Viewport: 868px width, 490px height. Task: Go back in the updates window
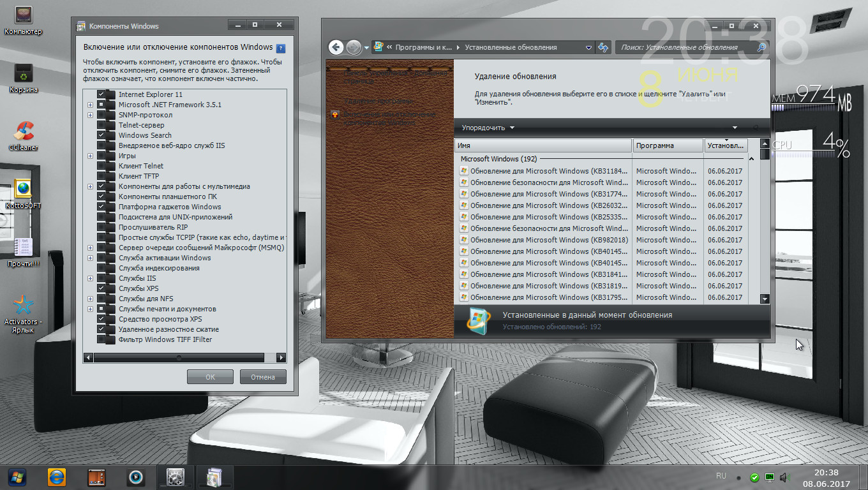coord(336,47)
